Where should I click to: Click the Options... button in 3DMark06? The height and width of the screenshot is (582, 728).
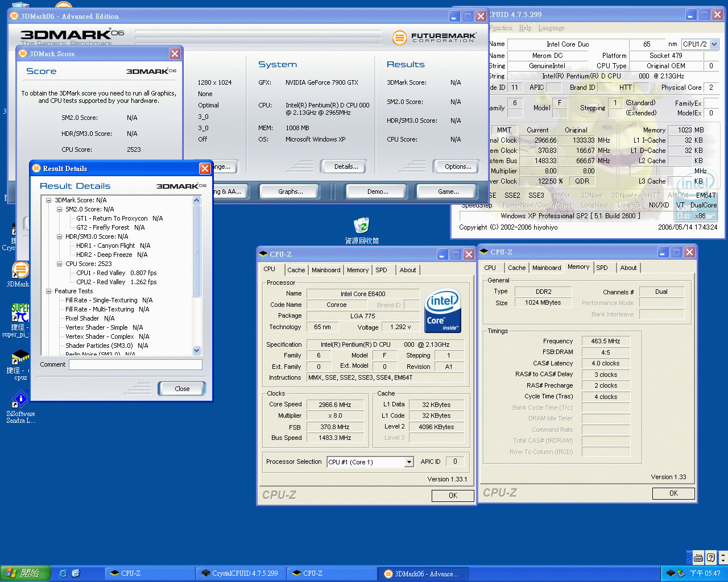pyautogui.click(x=458, y=167)
